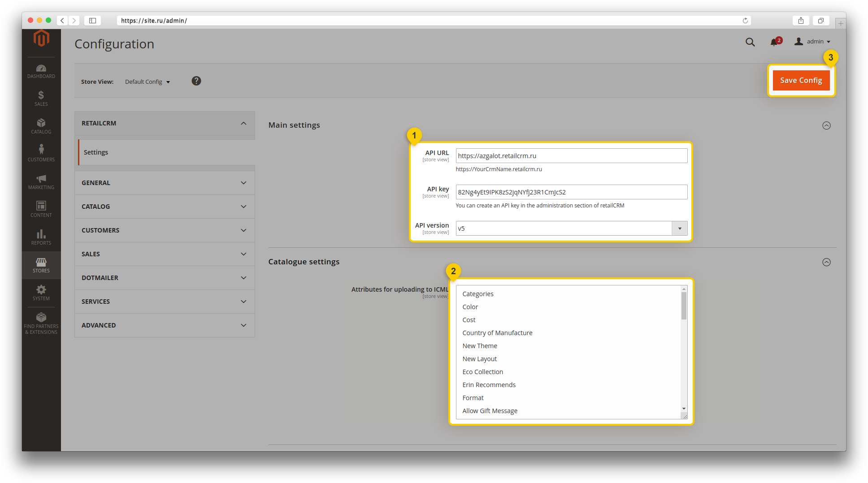
Task: Select Allow Gift Message attribute
Action: [490, 411]
